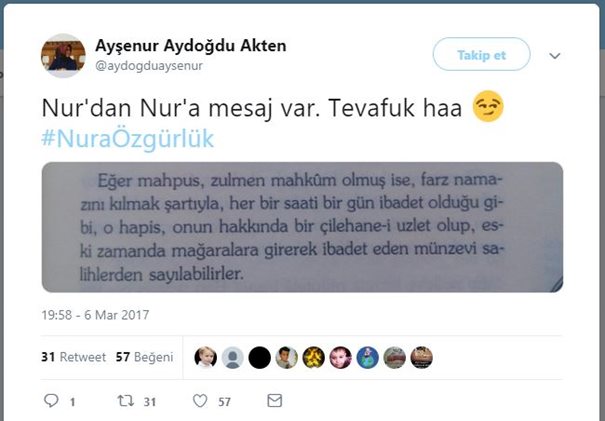
Task: Open the @aydogduaysenur handle link
Action: [149, 66]
